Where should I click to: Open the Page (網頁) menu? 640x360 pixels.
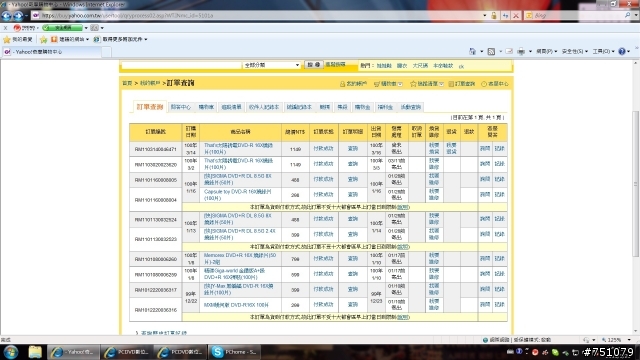547,51
